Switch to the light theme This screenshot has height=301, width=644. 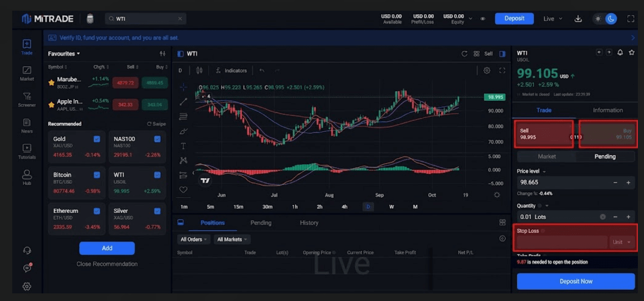tap(598, 19)
